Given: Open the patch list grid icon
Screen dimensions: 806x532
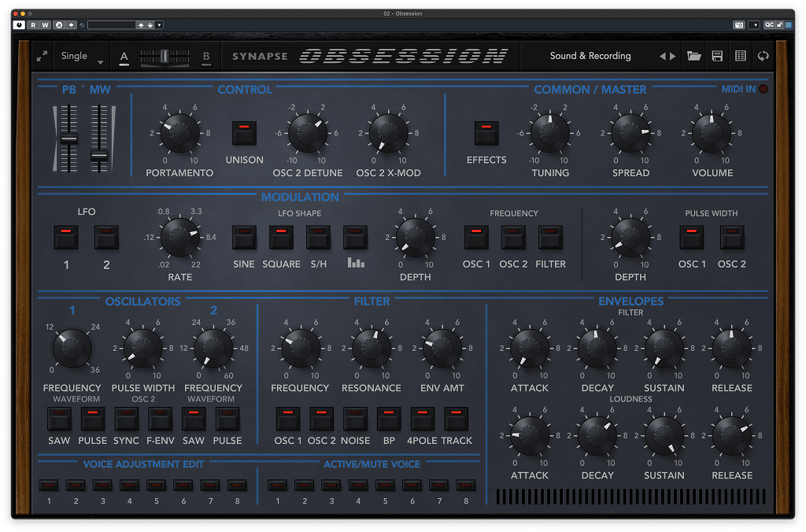Looking at the screenshot, I should click(x=740, y=56).
